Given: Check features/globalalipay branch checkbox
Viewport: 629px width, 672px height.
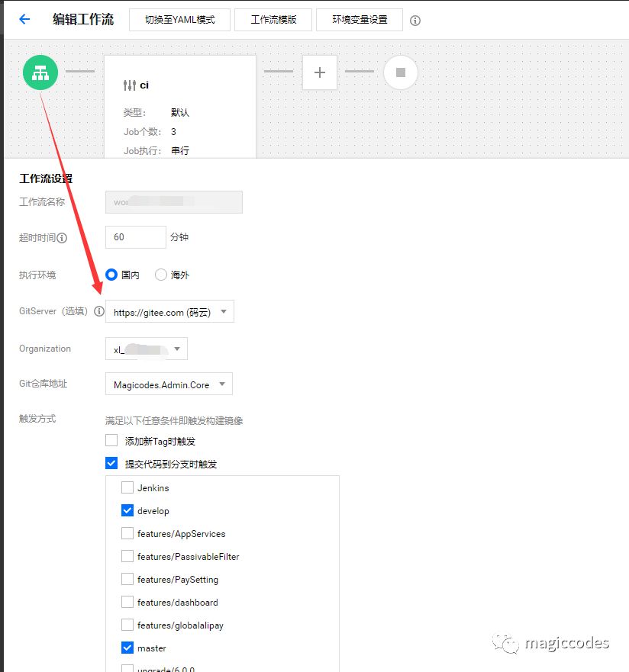Looking at the screenshot, I should (x=127, y=625).
